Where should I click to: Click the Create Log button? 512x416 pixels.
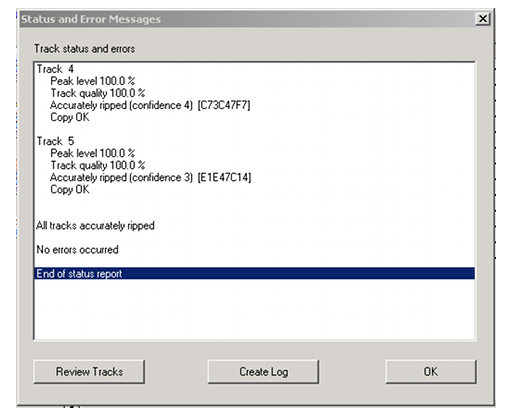(x=263, y=372)
